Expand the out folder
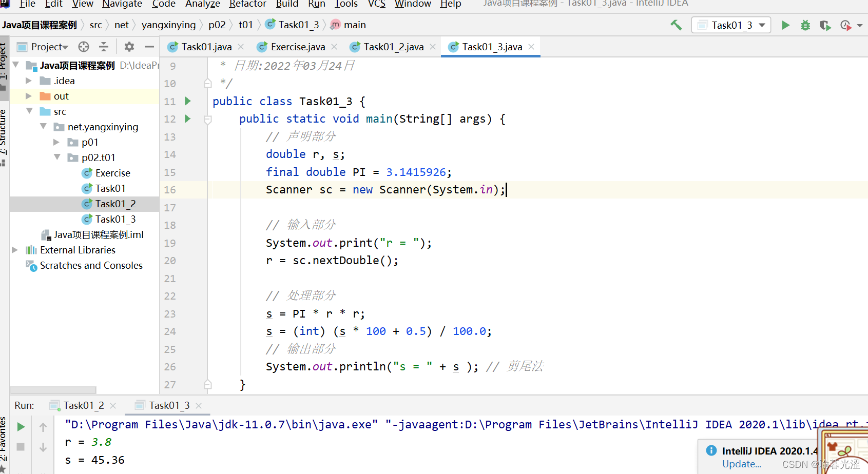This screenshot has height=474, width=868. (x=29, y=96)
